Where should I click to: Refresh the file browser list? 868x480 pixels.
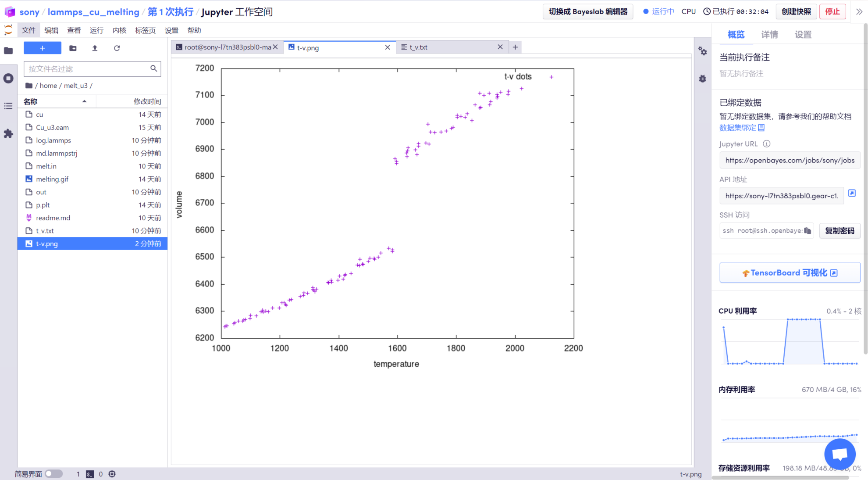point(117,48)
